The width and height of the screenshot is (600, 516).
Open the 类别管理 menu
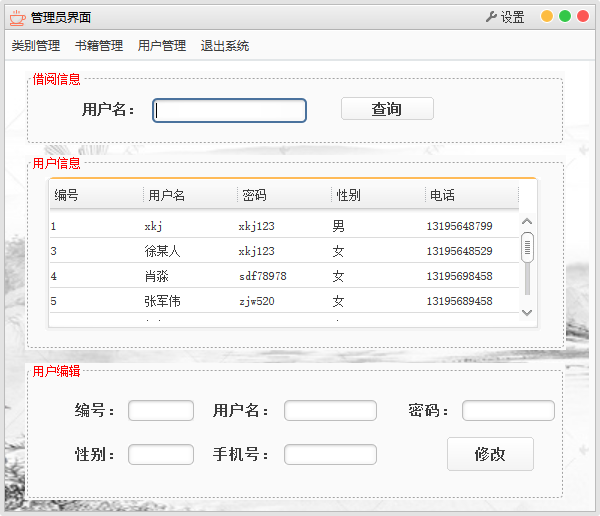tap(36, 46)
